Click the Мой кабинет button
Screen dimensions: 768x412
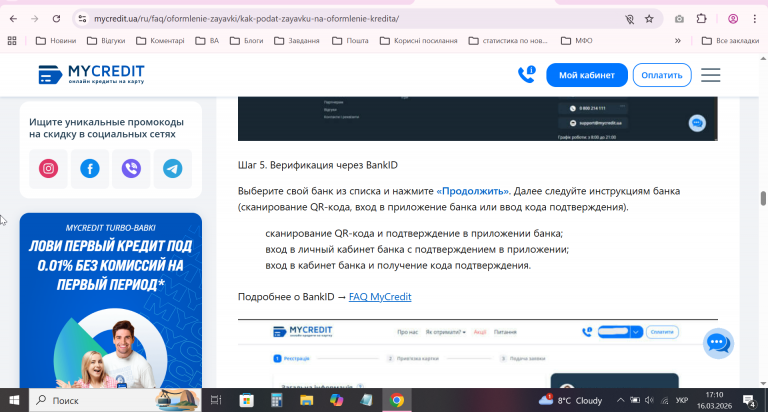coord(587,75)
